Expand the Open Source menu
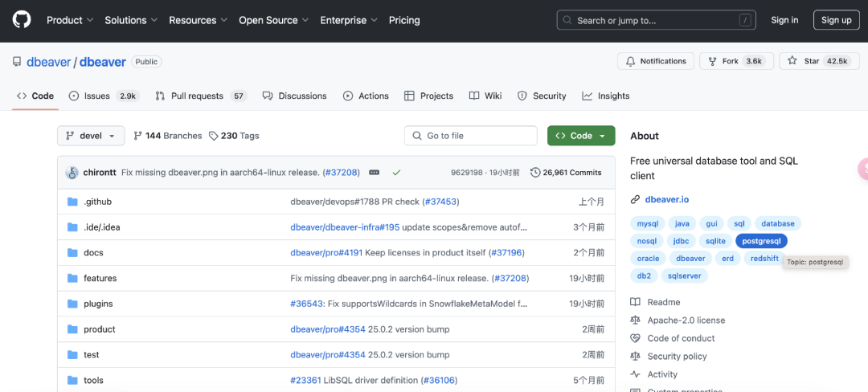 [x=273, y=20]
